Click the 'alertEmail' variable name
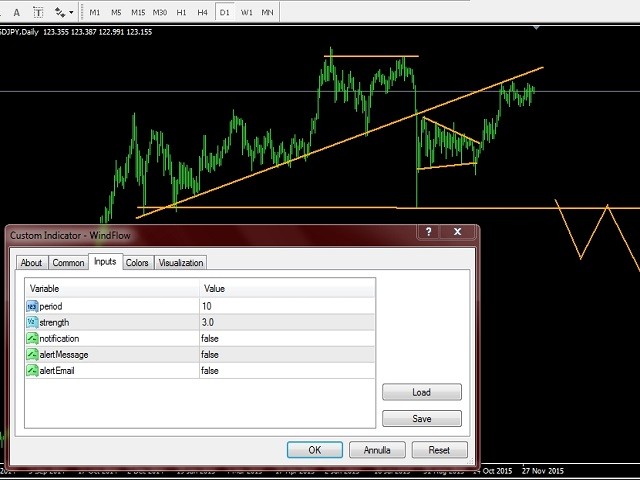Viewport: 640px width, 480px height. point(57,371)
